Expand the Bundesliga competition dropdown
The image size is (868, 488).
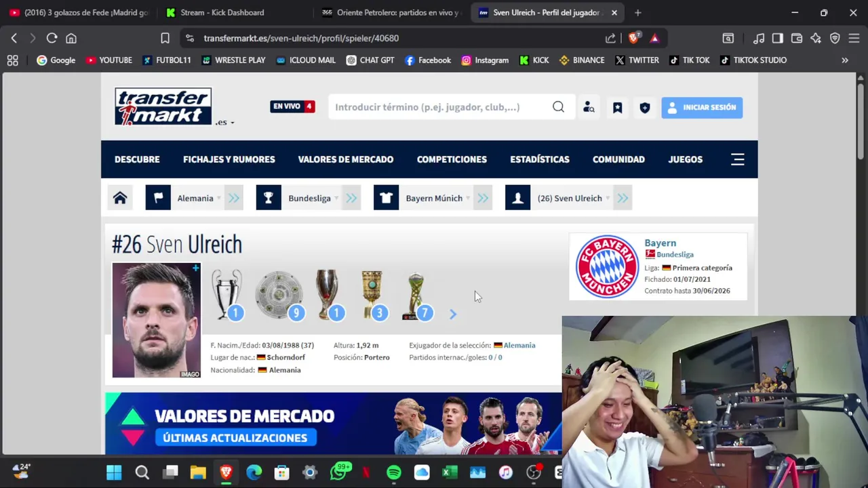312,198
